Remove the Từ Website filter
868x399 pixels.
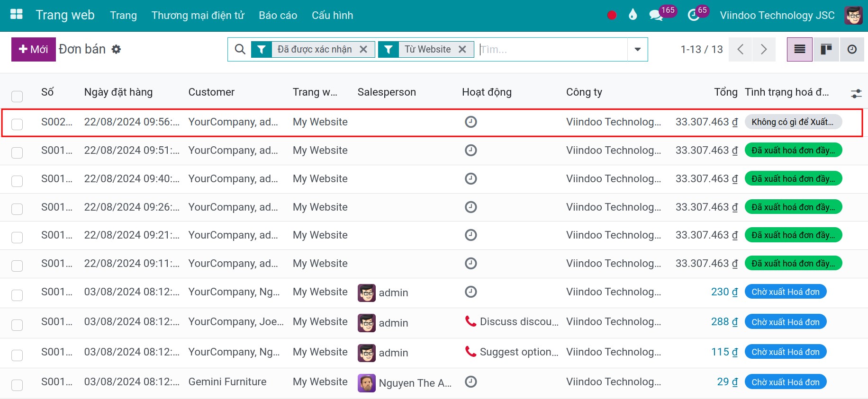pos(462,49)
